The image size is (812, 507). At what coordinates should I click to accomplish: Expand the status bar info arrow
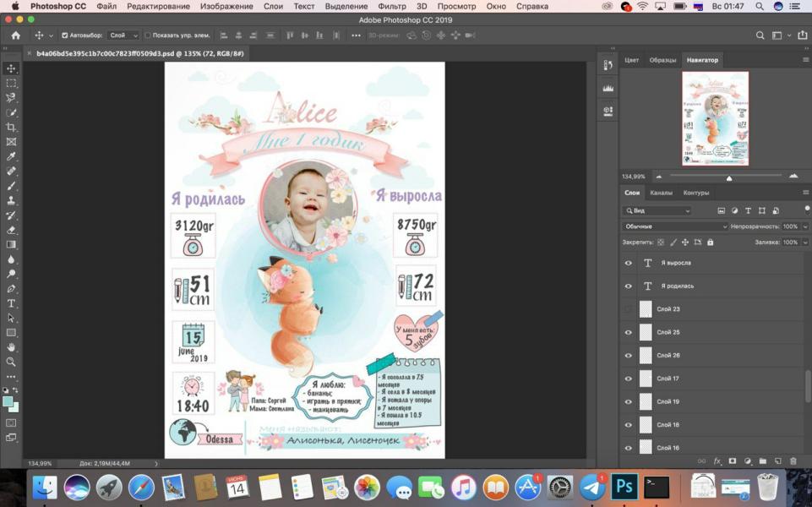click(156, 464)
